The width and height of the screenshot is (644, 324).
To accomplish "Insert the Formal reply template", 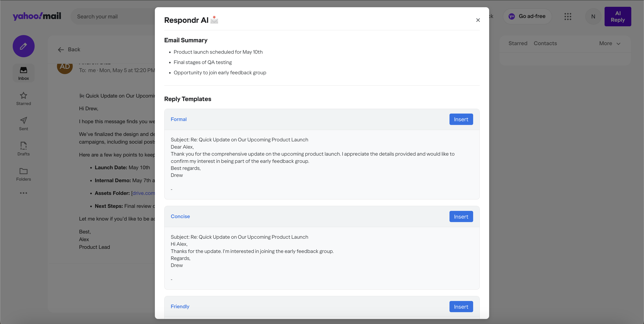I will coord(461,119).
